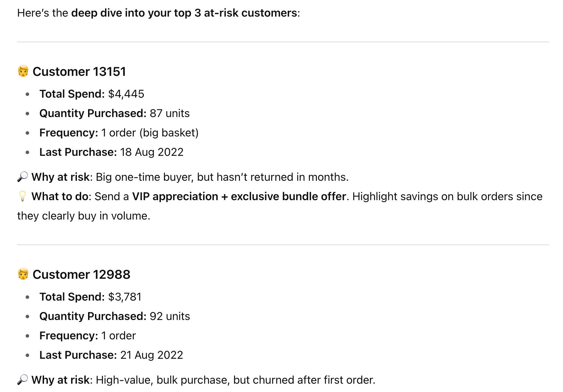The width and height of the screenshot is (563, 392).
Task: Click the 92 units quantity value
Action: coord(170,316)
